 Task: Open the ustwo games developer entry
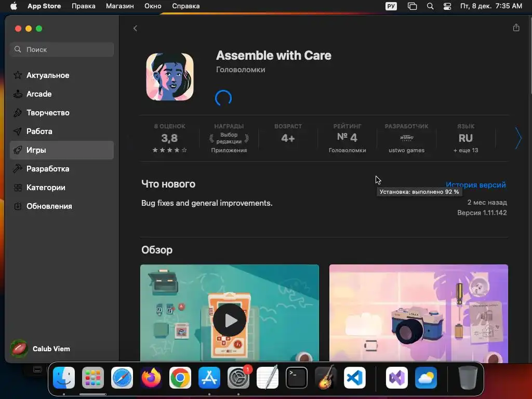[406, 138]
